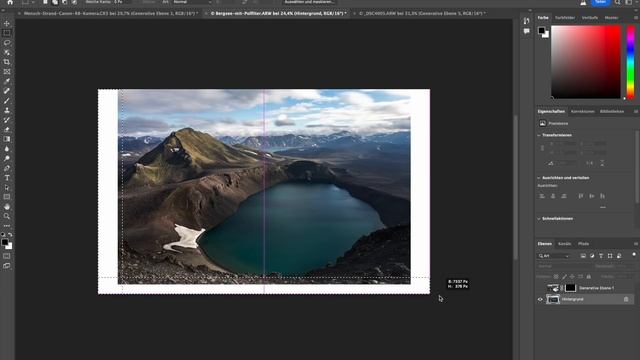Open the Farbe panel options menu
The image size is (640, 360).
(x=636, y=18)
